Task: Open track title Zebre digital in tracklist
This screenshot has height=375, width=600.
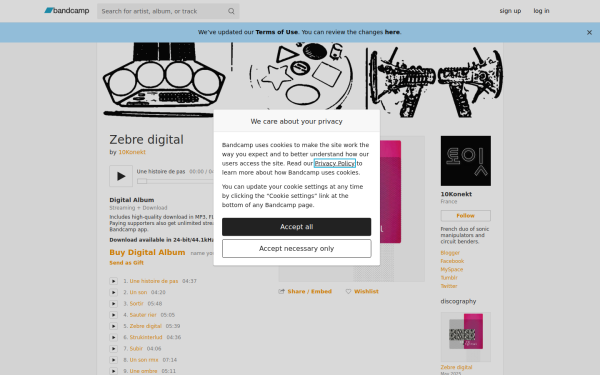Action: click(x=145, y=326)
